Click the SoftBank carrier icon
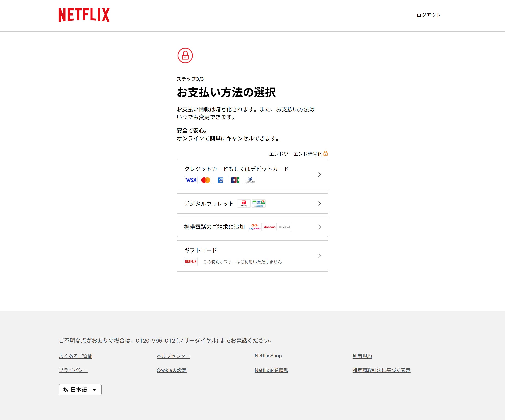Viewport: 505px width, 420px height. click(285, 227)
